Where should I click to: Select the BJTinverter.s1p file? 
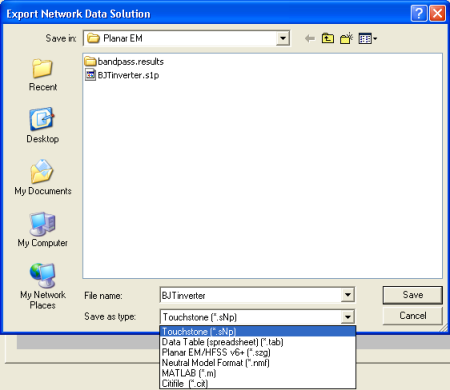pos(122,75)
